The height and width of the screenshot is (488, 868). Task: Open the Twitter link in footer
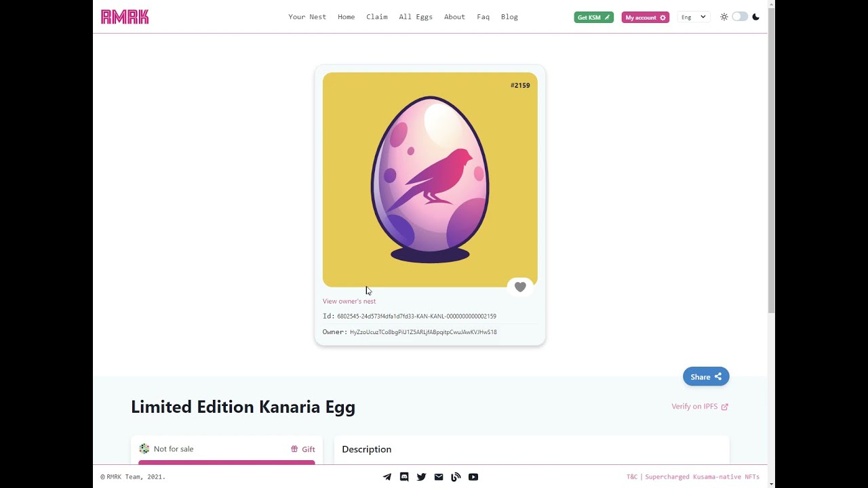pyautogui.click(x=421, y=477)
